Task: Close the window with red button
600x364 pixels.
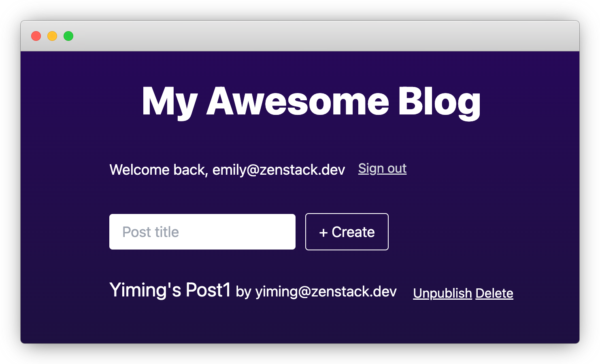Action: click(x=36, y=36)
